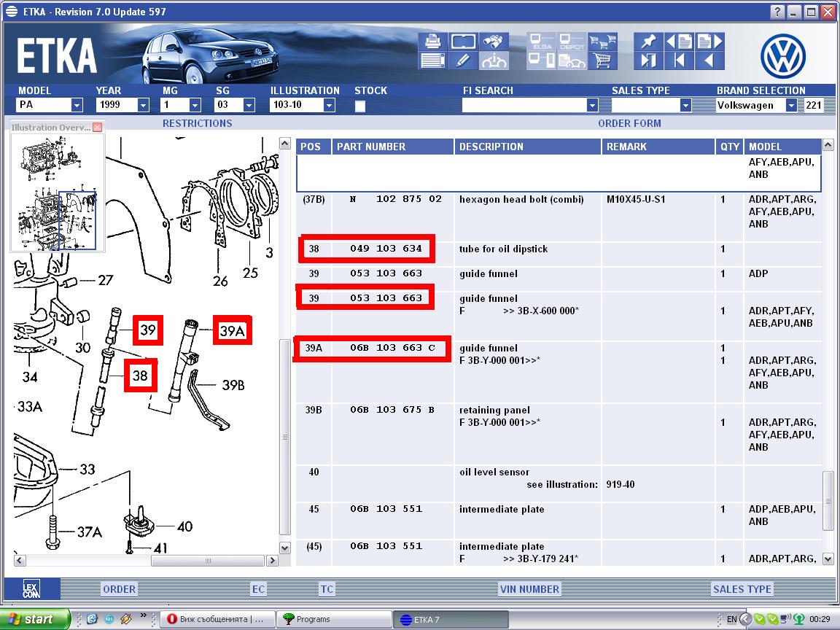840x630 pixels.
Task: Click the illustration's horizontal scrollbar thumb
Action: pos(207,561)
